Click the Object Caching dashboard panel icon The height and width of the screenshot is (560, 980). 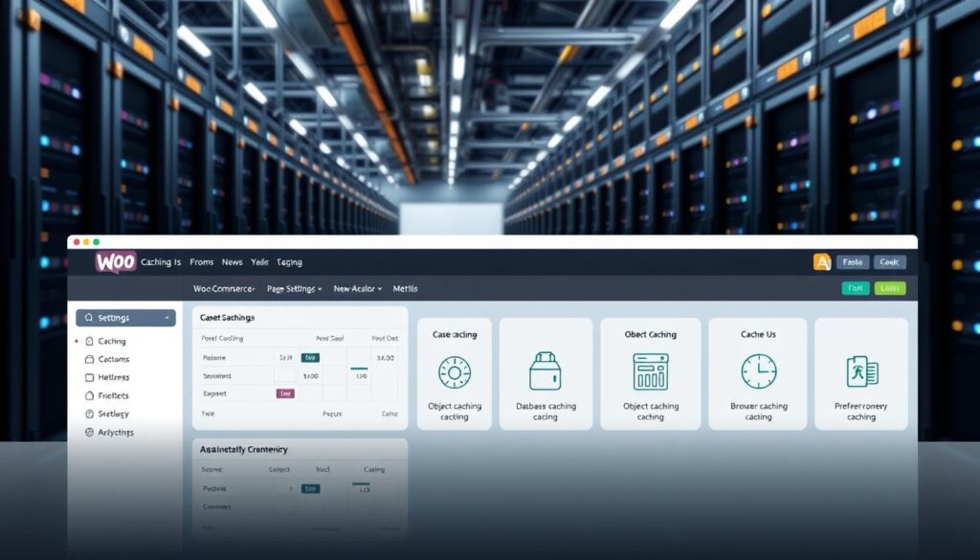650,371
